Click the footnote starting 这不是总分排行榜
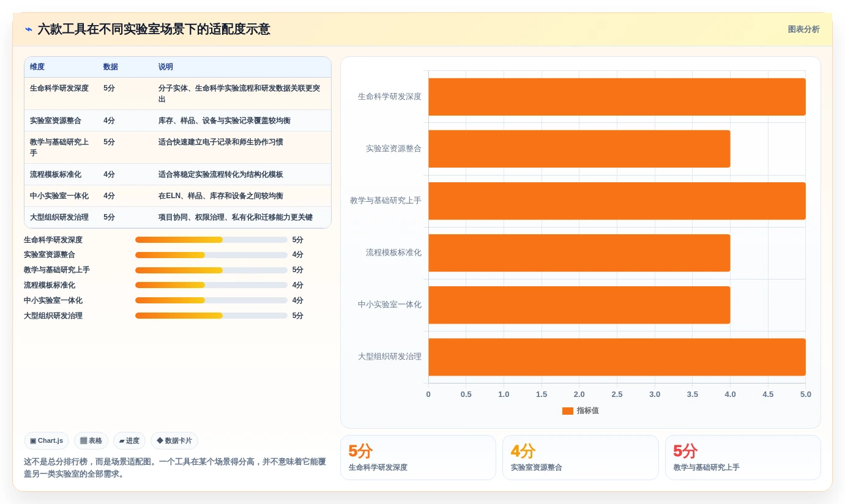 pyautogui.click(x=175, y=468)
